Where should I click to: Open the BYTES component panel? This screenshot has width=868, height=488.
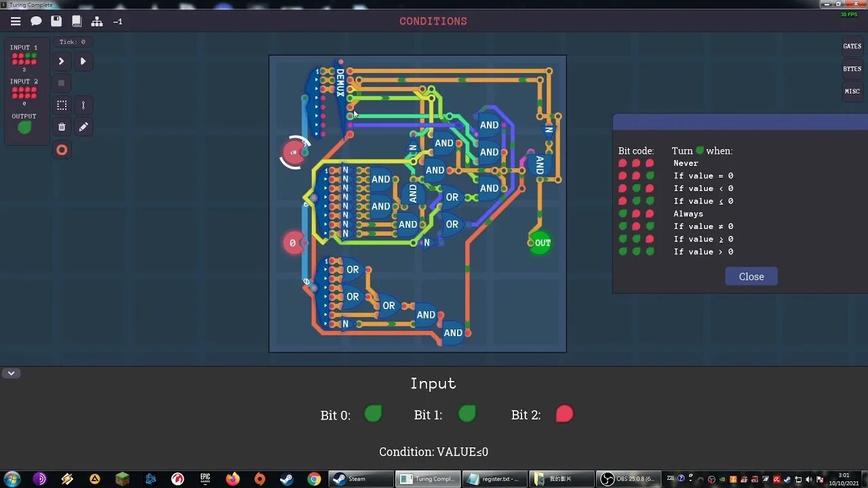[x=852, y=68]
